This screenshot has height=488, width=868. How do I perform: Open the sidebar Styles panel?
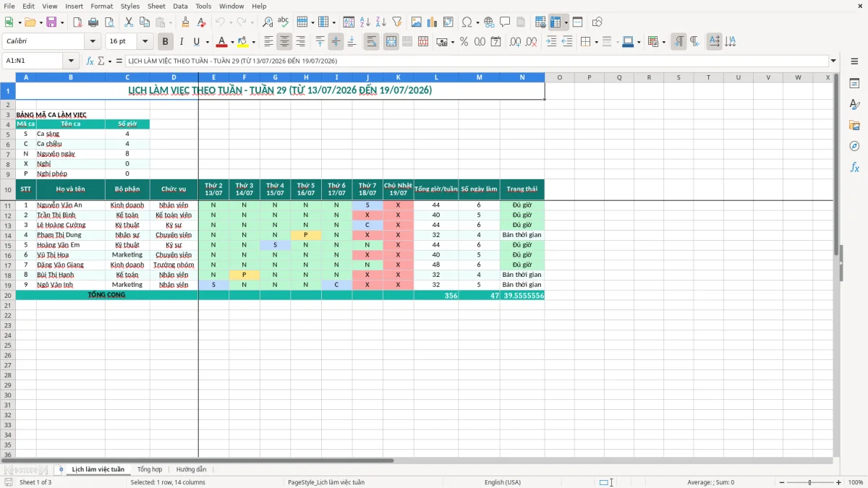pyautogui.click(x=854, y=105)
